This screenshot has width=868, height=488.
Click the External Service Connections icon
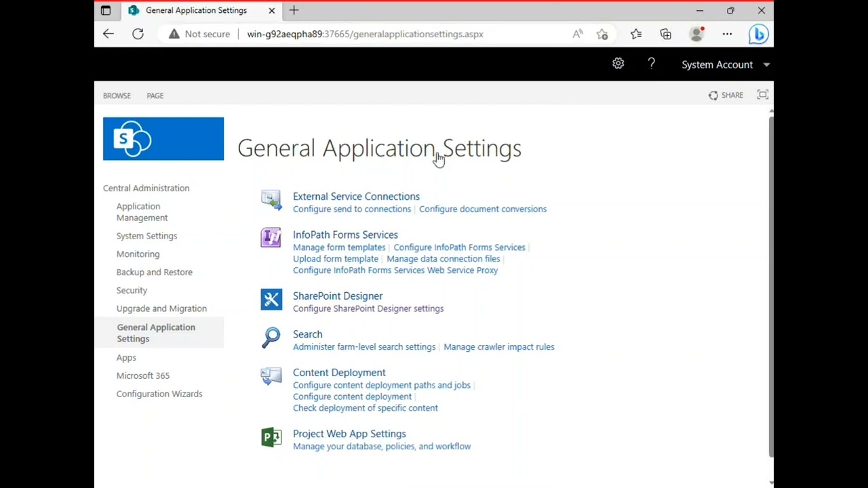pos(271,200)
